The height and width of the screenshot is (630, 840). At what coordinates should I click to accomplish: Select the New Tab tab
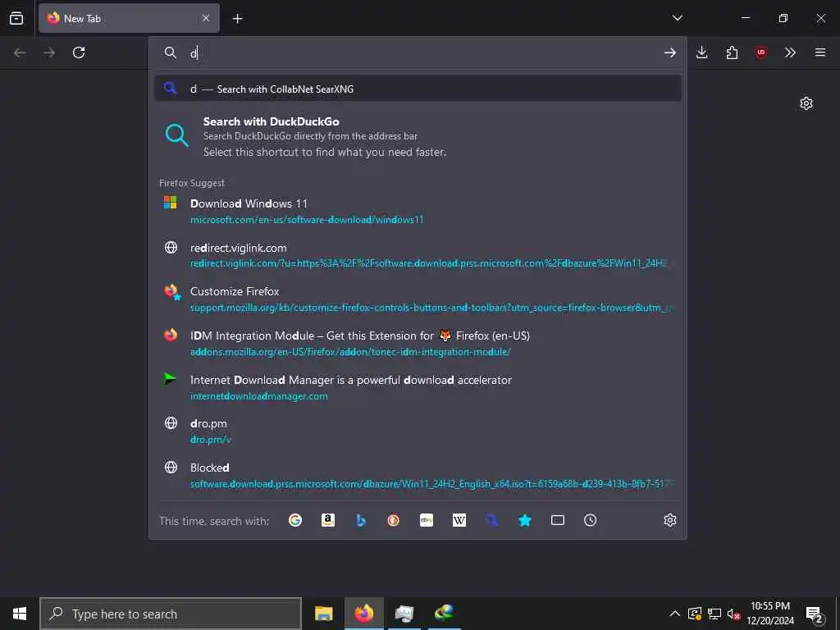coord(129,18)
